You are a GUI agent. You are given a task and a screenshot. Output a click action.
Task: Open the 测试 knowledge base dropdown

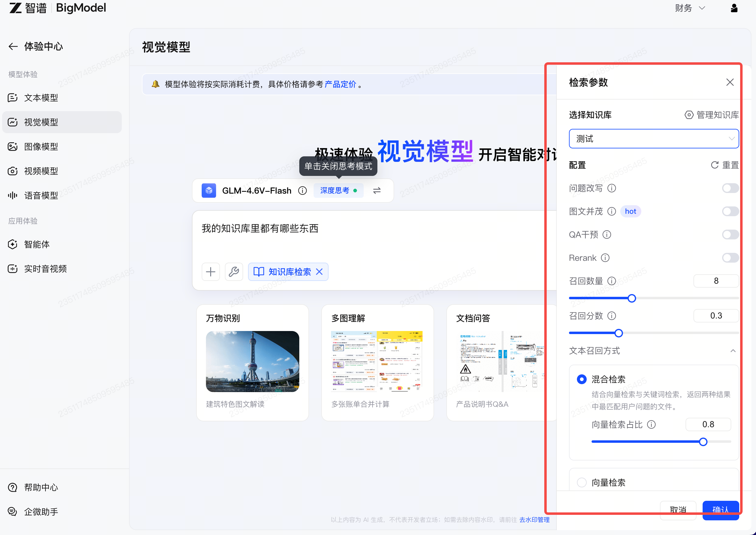click(653, 139)
